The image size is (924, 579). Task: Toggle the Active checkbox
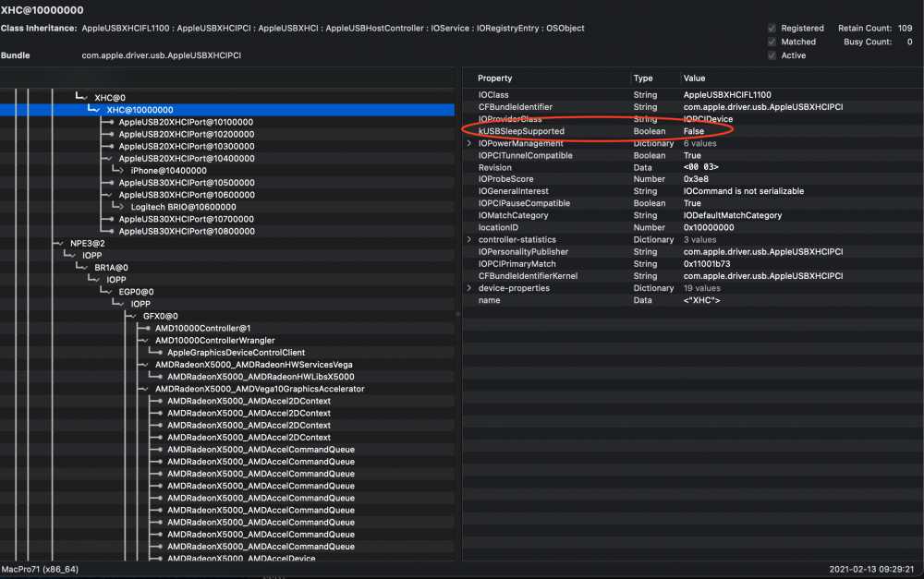click(x=772, y=55)
